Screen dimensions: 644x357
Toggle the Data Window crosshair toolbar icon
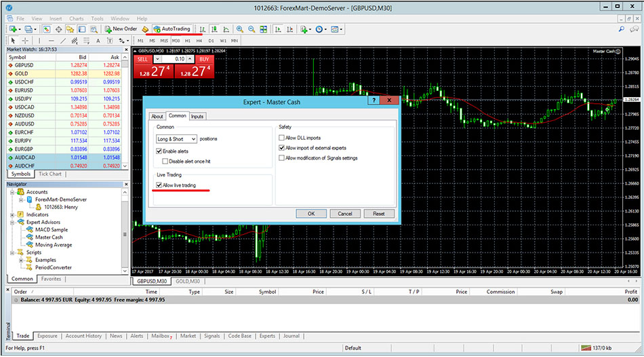pyautogui.click(x=58, y=29)
